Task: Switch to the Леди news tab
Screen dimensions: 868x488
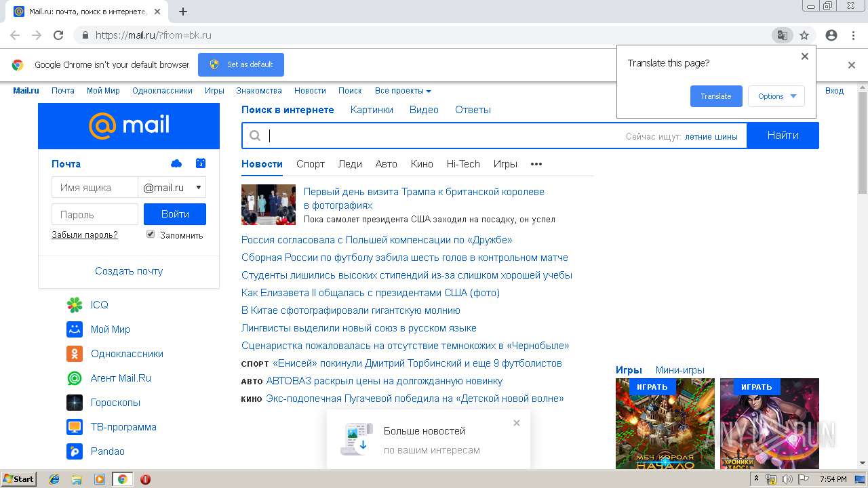Action: click(350, 164)
